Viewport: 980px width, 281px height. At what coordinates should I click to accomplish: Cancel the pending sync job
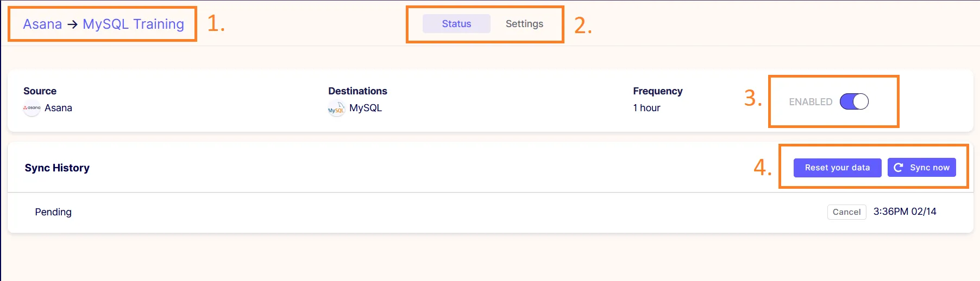click(x=846, y=212)
